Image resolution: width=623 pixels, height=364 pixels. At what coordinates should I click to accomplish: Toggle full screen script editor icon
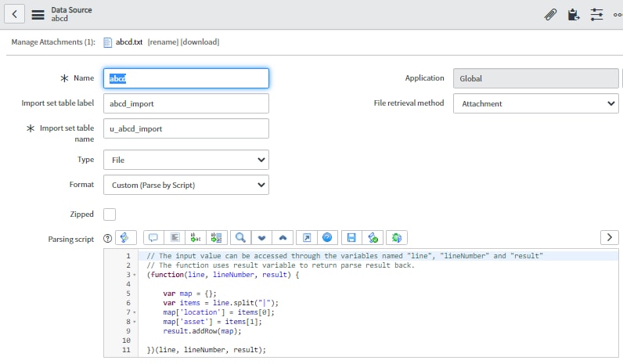(x=306, y=237)
